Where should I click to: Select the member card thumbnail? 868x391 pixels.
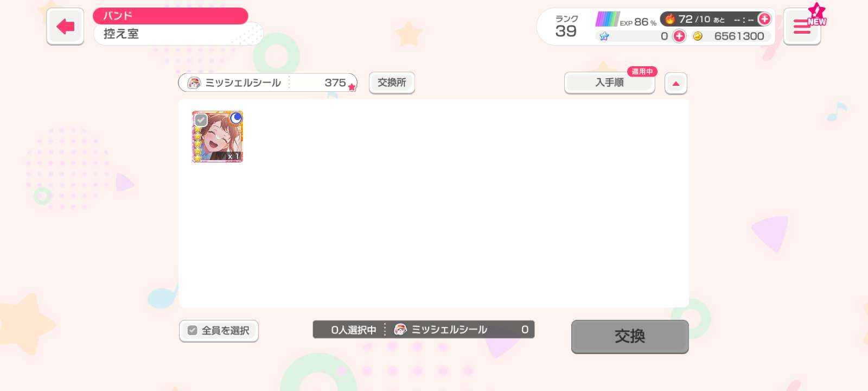pos(218,137)
